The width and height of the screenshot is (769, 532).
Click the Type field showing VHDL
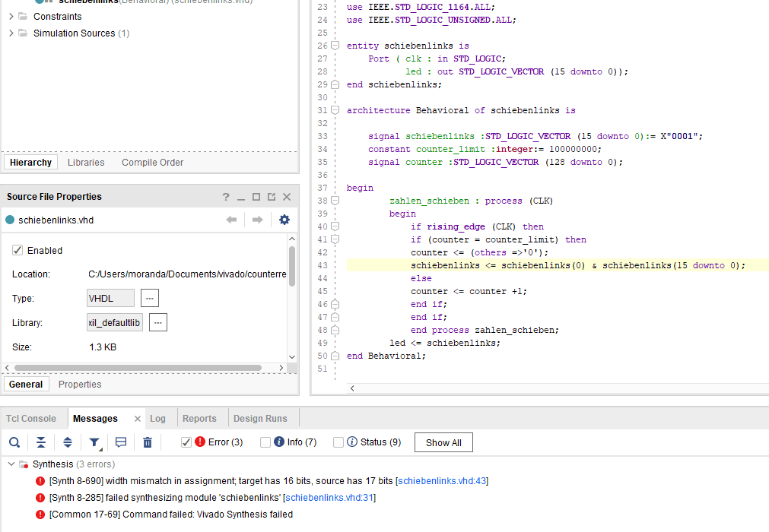coord(110,298)
